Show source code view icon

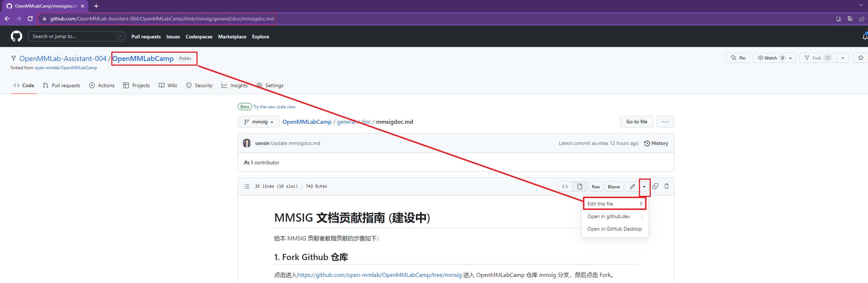click(x=565, y=187)
